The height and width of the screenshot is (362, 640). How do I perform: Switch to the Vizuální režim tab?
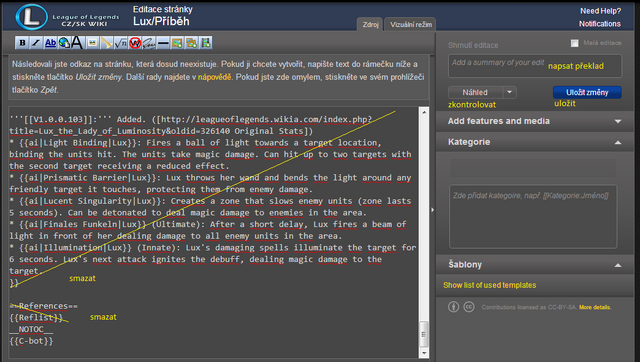coord(411,24)
